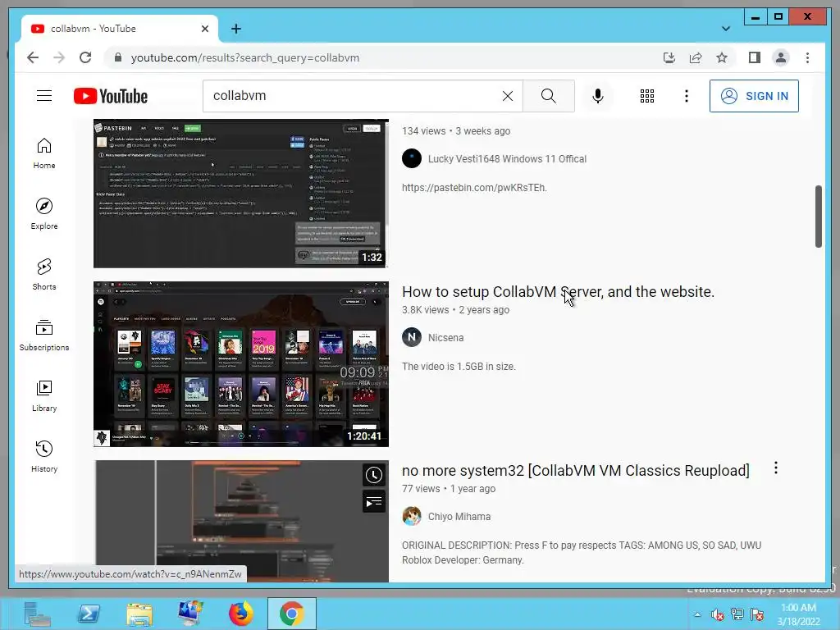
Task: Open Nicsena channel name
Action: 445,338
